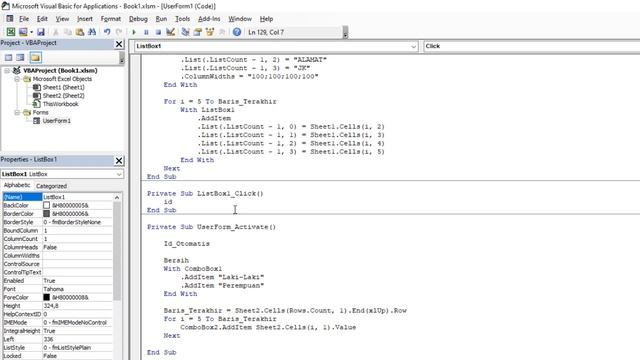640x360 pixels.
Task: Click the Paste toolbar icon
Action: [80, 32]
